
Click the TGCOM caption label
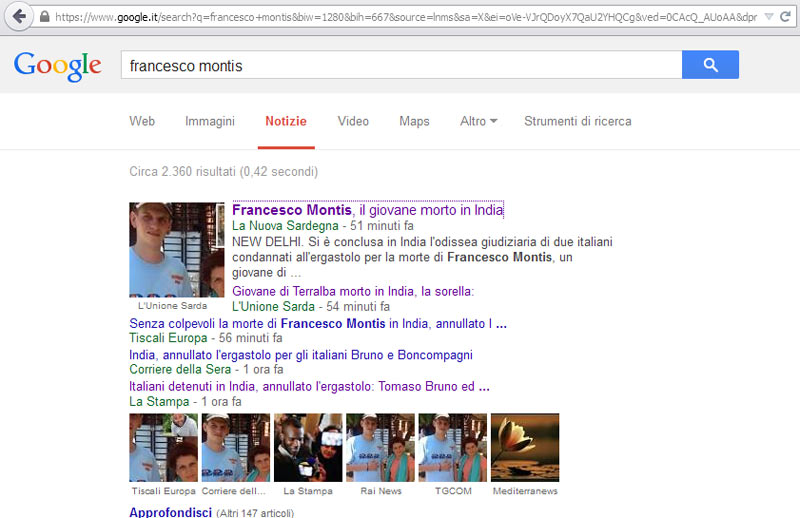[453, 491]
